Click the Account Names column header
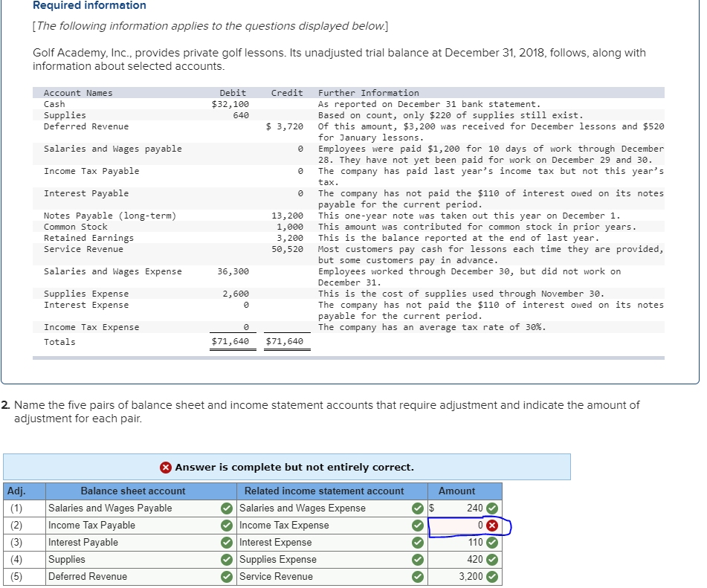 coord(78,93)
